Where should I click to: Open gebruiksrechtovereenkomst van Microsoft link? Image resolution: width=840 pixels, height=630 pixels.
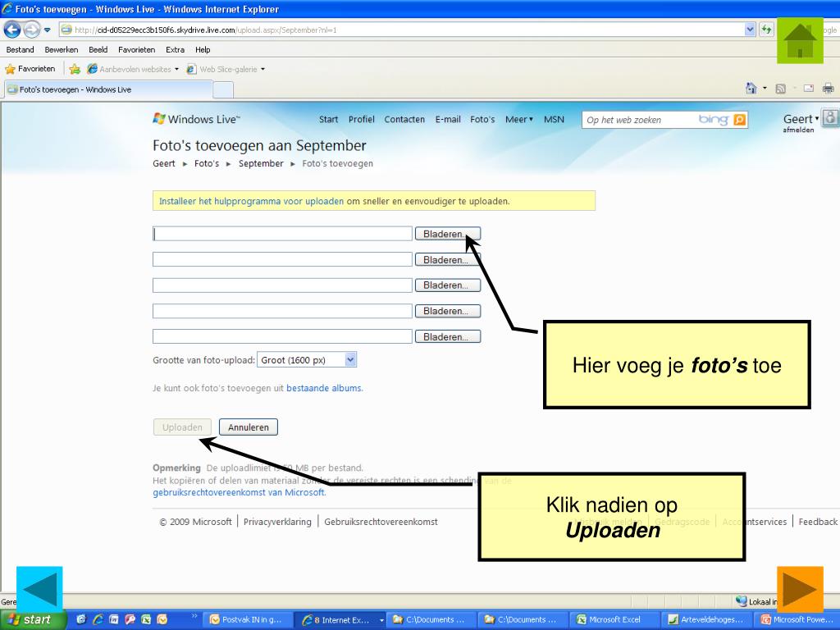point(239,492)
